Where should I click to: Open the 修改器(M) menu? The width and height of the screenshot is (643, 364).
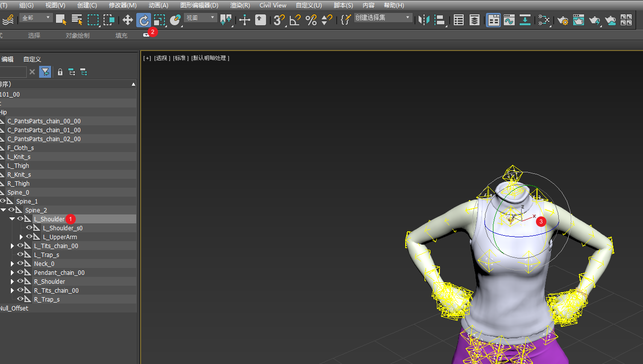point(122,5)
